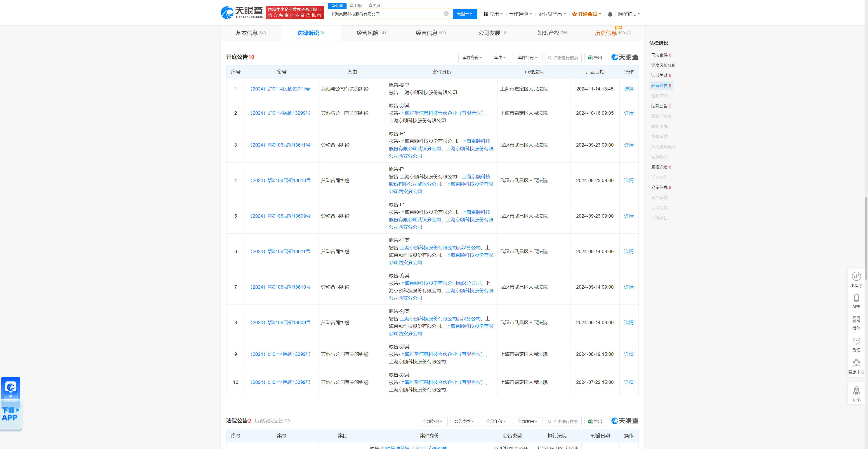Click the 案号 column header in 开庭公告
Image resolution: width=868 pixels, height=449 pixels.
tap(281, 72)
